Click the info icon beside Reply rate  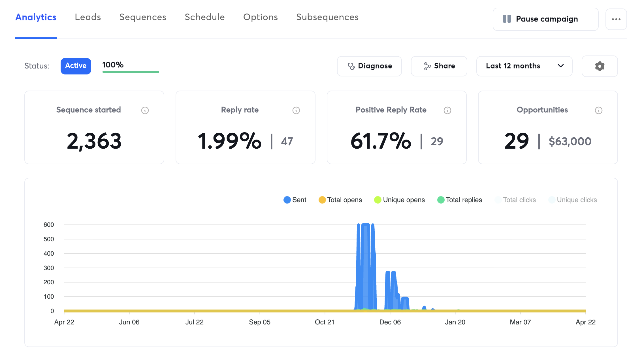(x=296, y=110)
